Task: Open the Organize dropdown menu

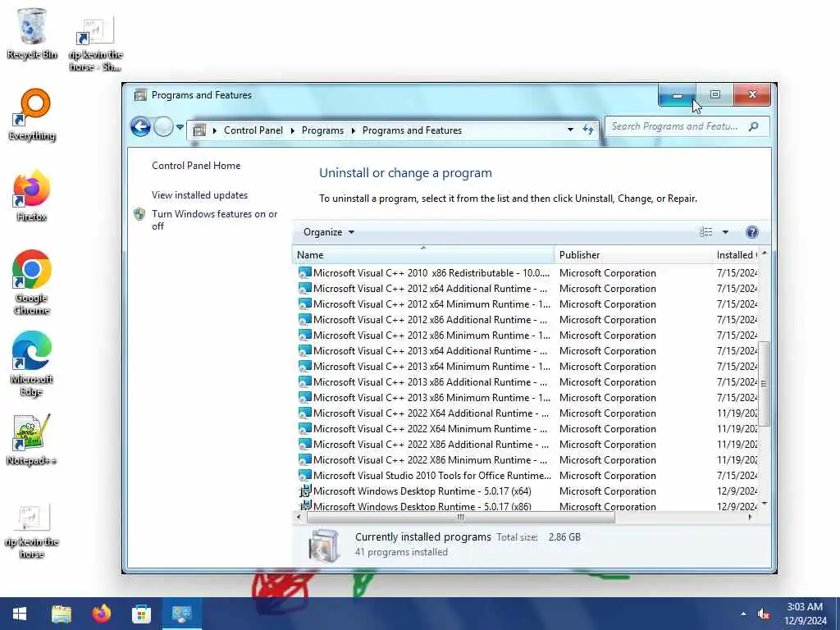Action: click(x=328, y=232)
